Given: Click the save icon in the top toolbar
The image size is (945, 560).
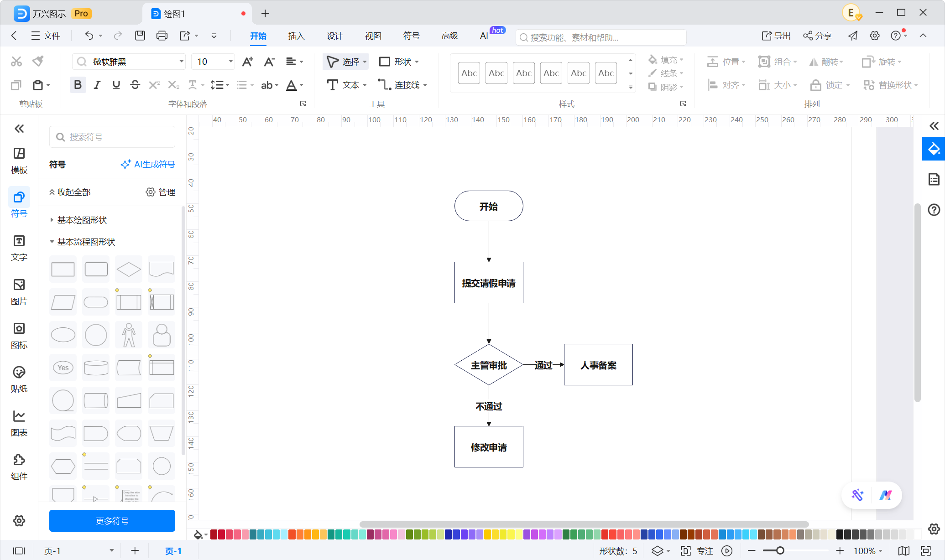Looking at the screenshot, I should tap(140, 36).
